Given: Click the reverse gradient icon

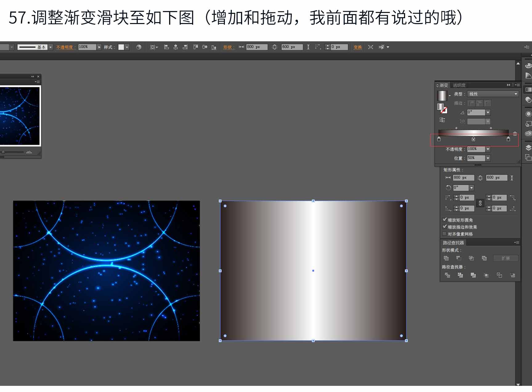Looking at the screenshot, I should pos(442,120).
